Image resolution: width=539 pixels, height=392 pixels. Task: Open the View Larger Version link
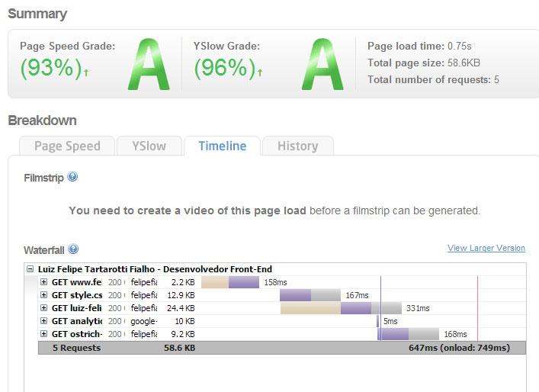click(486, 248)
